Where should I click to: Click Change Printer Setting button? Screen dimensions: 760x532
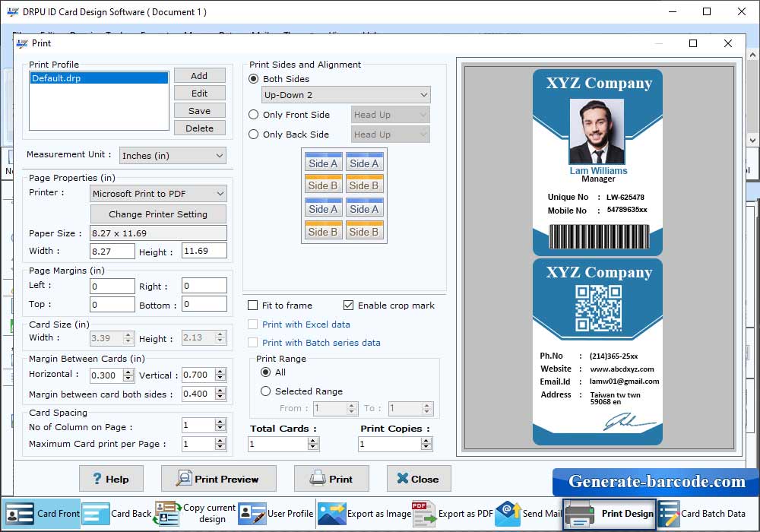(x=158, y=214)
